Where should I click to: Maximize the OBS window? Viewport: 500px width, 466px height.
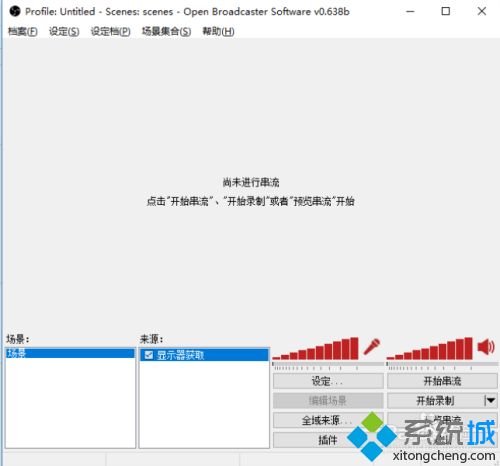pyautogui.click(x=446, y=11)
